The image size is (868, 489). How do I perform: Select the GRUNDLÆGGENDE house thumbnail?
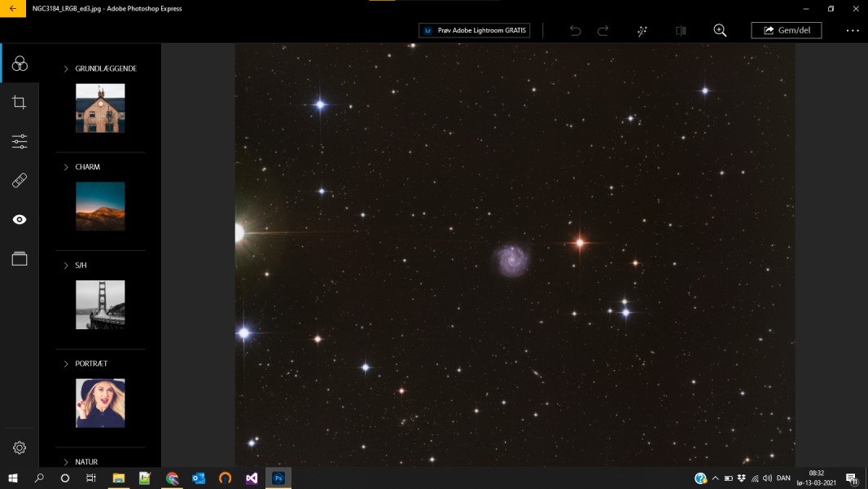[x=100, y=108]
